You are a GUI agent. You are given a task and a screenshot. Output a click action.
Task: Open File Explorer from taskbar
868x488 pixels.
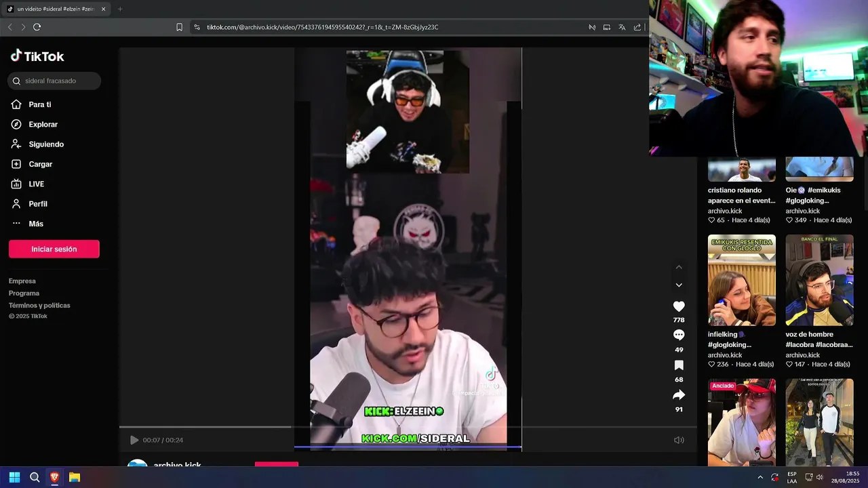coord(75,477)
